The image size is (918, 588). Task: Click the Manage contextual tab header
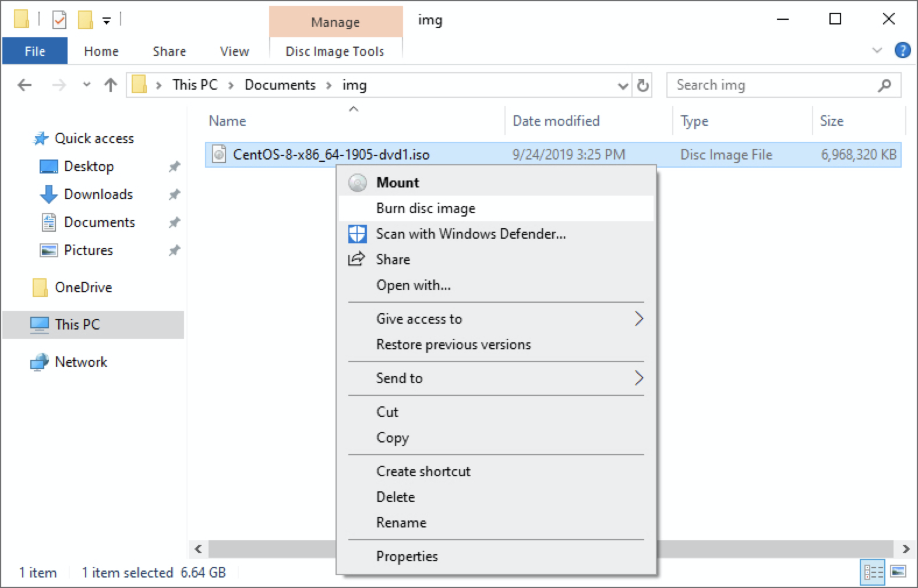(x=336, y=22)
